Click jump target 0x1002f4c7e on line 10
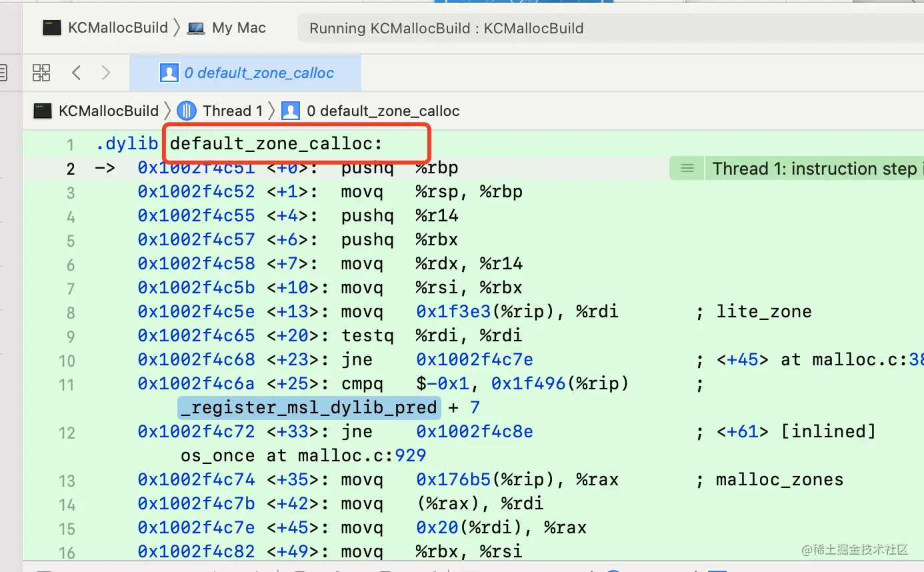The height and width of the screenshot is (572, 924). point(475,360)
